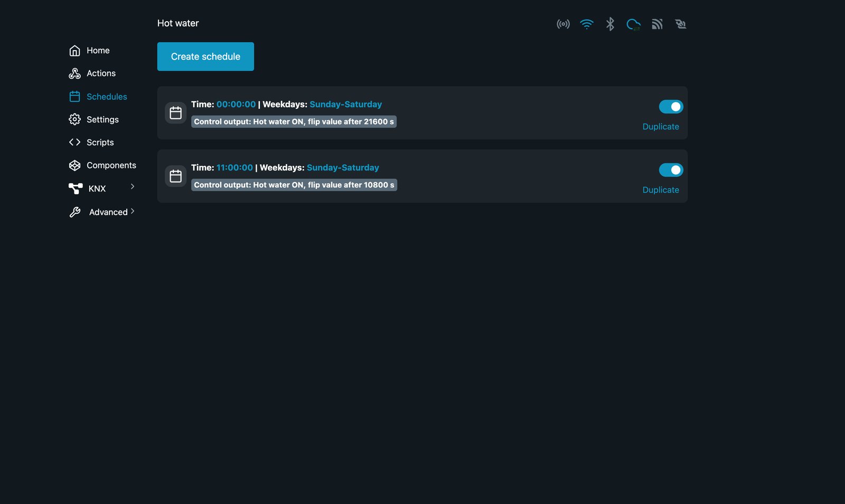845x504 pixels.
Task: Disable the 11:00:00 hot water schedule
Action: click(671, 170)
